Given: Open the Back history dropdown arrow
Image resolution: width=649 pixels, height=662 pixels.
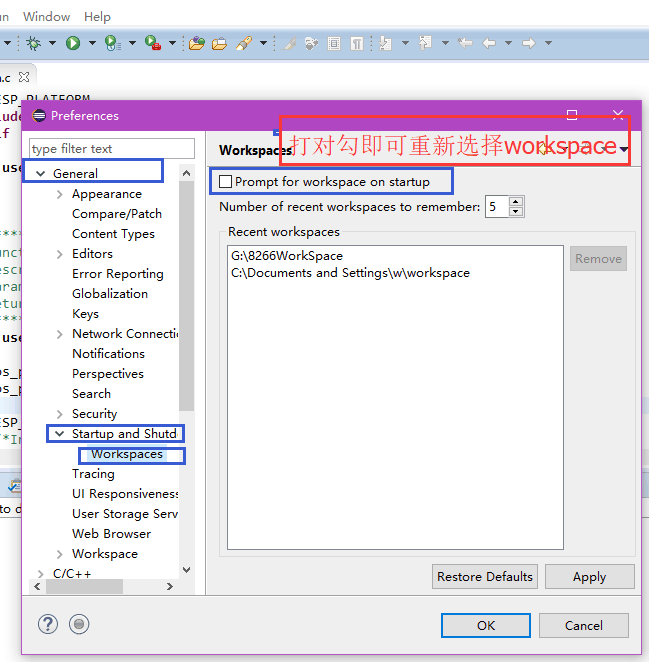Looking at the screenshot, I should 508,43.
